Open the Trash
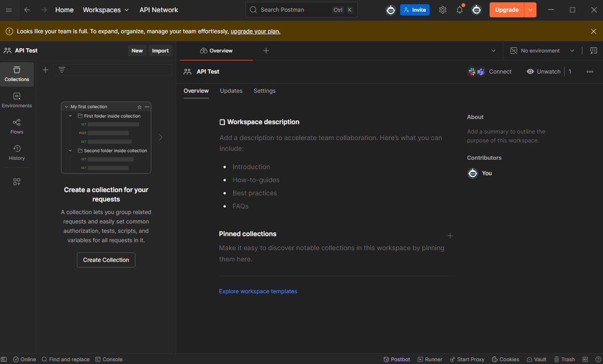 564,359
